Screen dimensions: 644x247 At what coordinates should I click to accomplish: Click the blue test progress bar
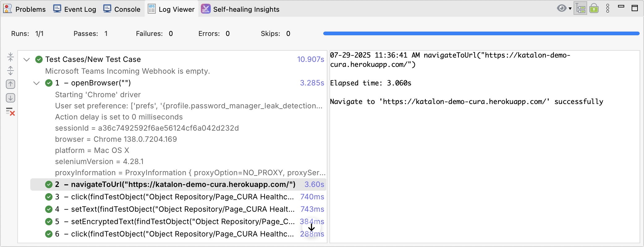[481, 33]
